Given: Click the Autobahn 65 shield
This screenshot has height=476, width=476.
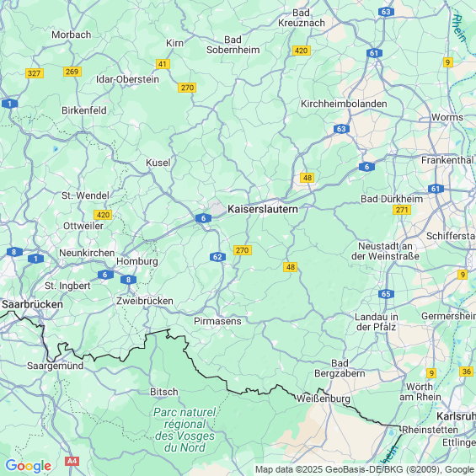Looking at the screenshot, I should click(x=386, y=294).
